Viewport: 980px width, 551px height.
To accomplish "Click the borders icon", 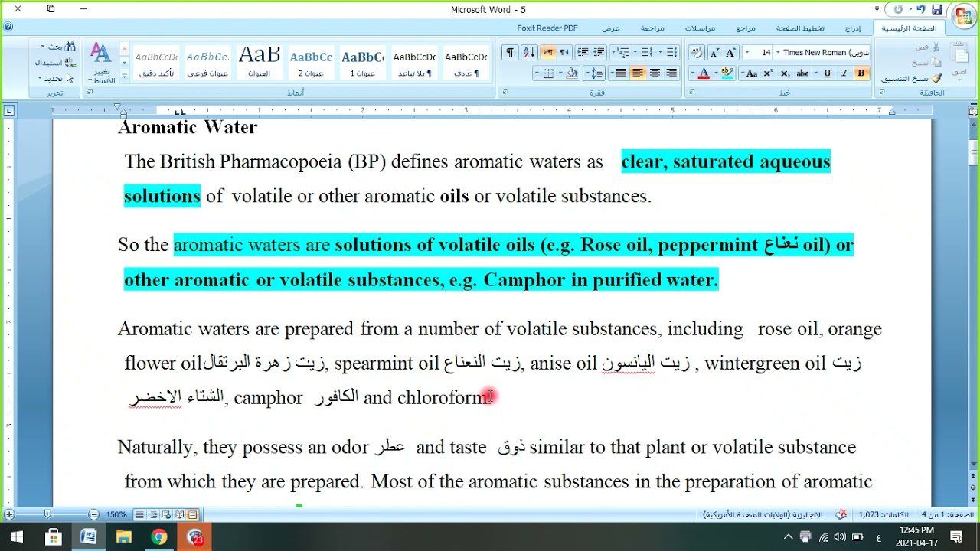I will coord(548,73).
